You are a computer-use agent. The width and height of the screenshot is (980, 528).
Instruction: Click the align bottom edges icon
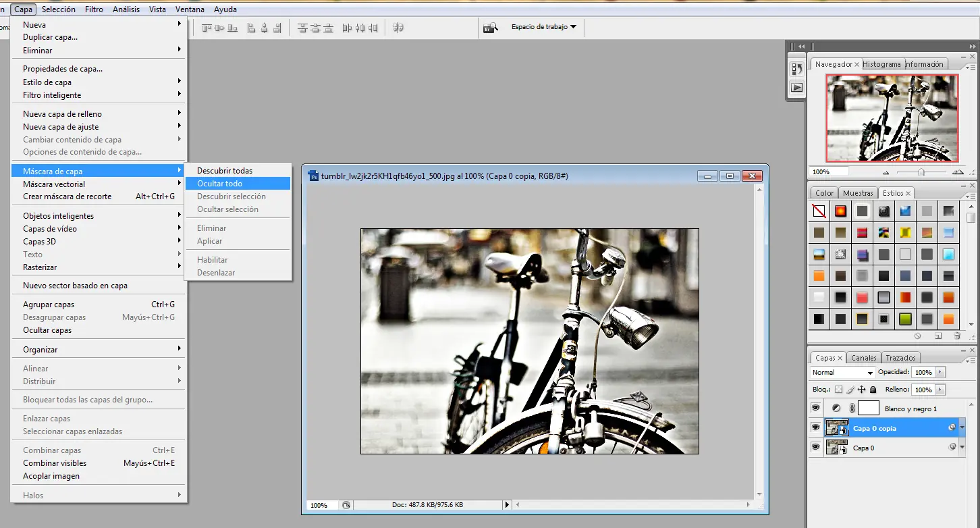[x=233, y=28]
